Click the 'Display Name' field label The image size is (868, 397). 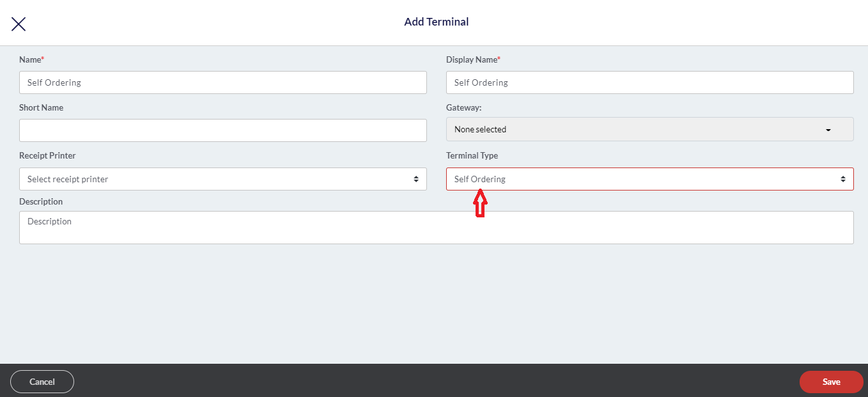(471, 59)
